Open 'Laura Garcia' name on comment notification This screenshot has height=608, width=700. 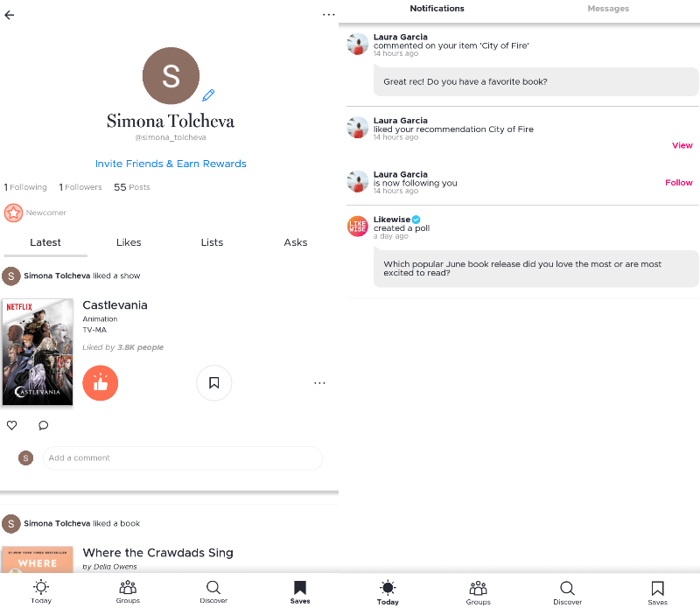point(401,37)
